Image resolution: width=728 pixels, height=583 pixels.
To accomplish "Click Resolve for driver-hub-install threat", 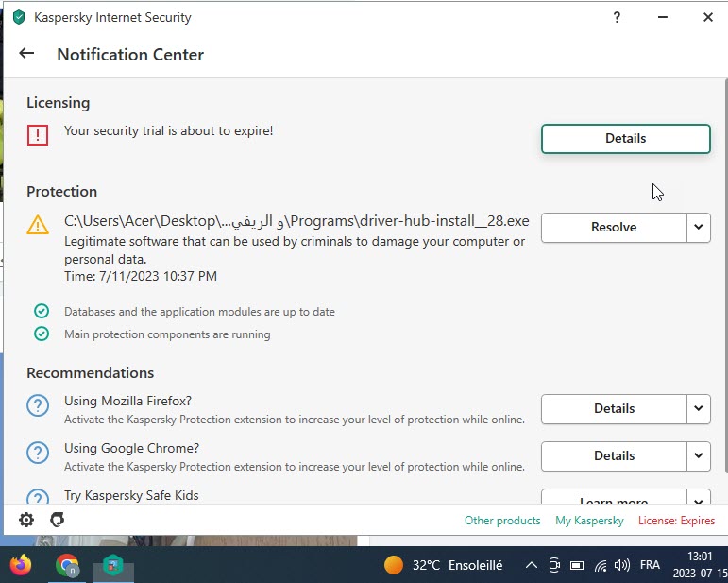I will coord(614,227).
